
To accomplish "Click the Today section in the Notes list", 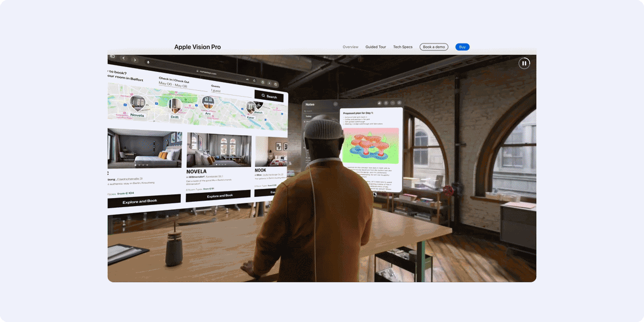I will [309, 116].
